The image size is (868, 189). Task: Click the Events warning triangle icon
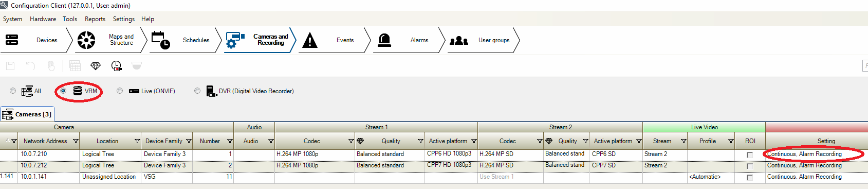309,40
